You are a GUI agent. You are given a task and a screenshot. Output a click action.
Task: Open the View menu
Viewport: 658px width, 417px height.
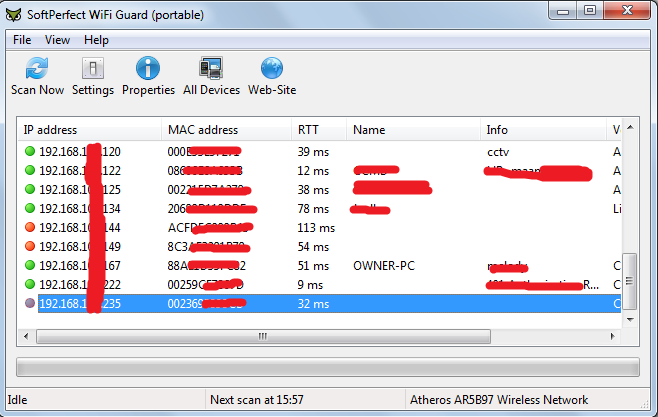click(x=57, y=40)
